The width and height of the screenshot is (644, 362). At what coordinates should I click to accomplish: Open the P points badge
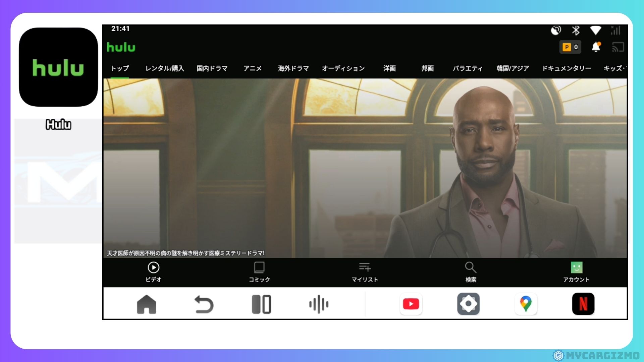coord(570,47)
